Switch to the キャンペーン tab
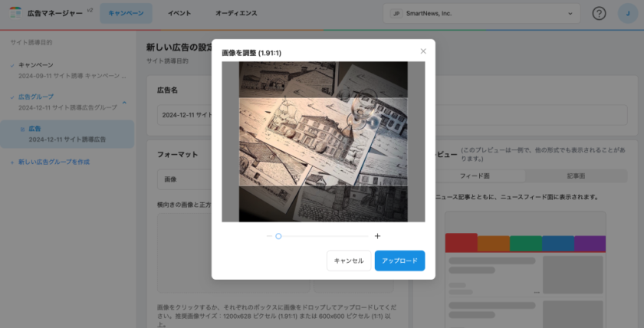Screen dimensions: 644x328 [126, 13]
